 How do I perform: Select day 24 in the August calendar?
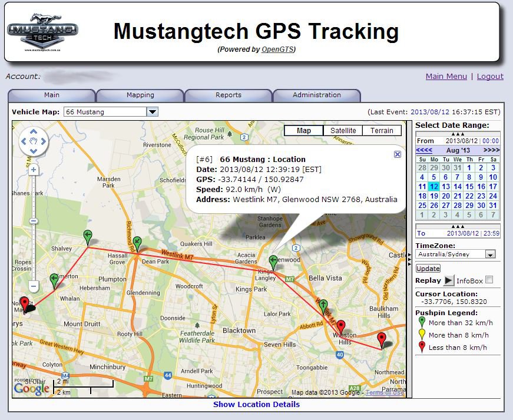tap(493, 196)
